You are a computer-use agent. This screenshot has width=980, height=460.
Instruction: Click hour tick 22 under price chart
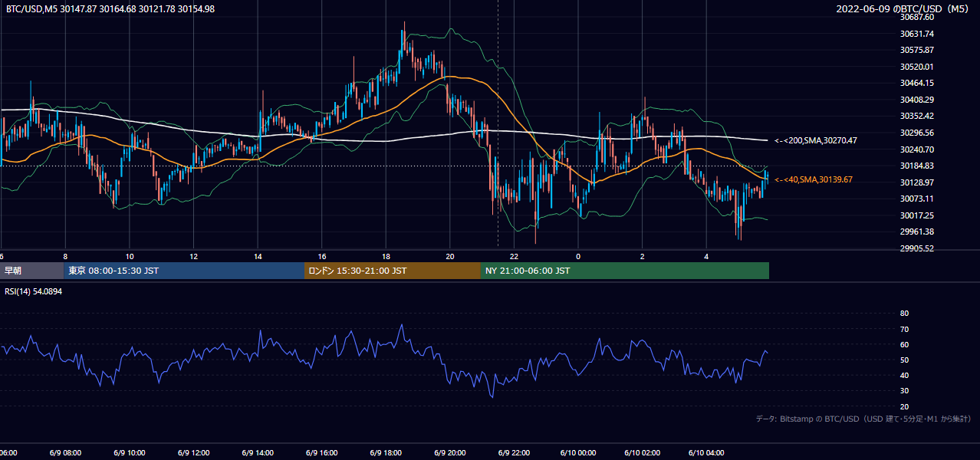click(x=515, y=257)
